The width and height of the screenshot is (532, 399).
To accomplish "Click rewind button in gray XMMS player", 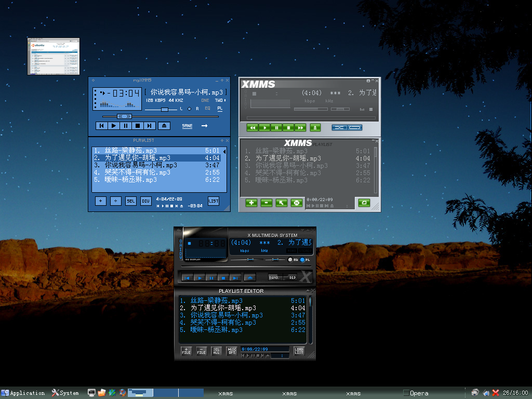I will click(252, 128).
